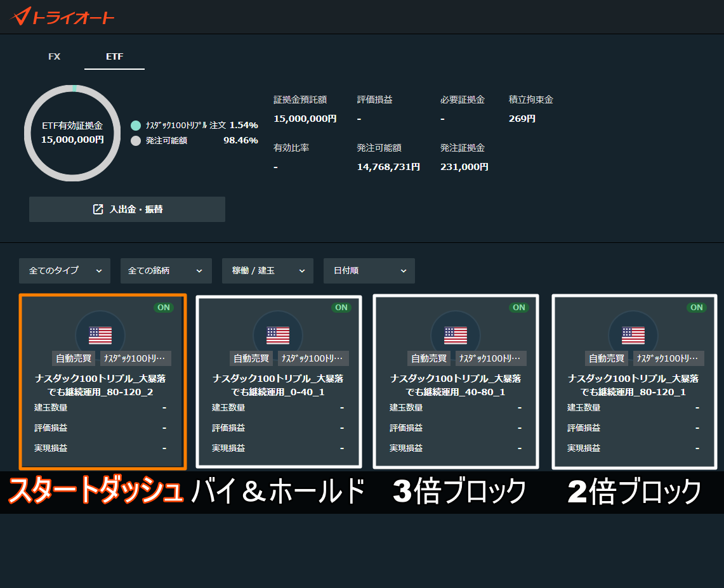Select the ETF tab
This screenshot has width=724, height=588.
(114, 56)
